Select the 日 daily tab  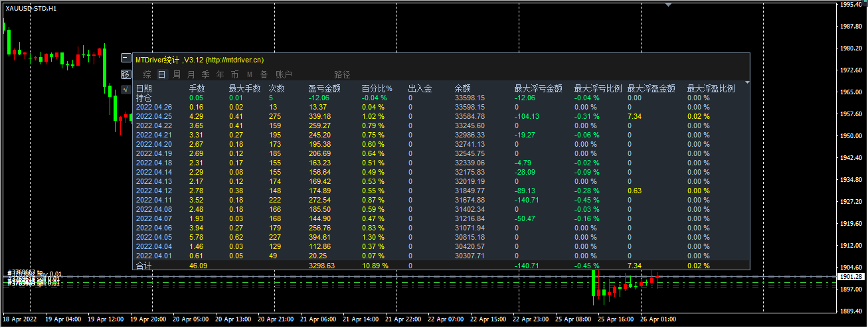(x=161, y=74)
